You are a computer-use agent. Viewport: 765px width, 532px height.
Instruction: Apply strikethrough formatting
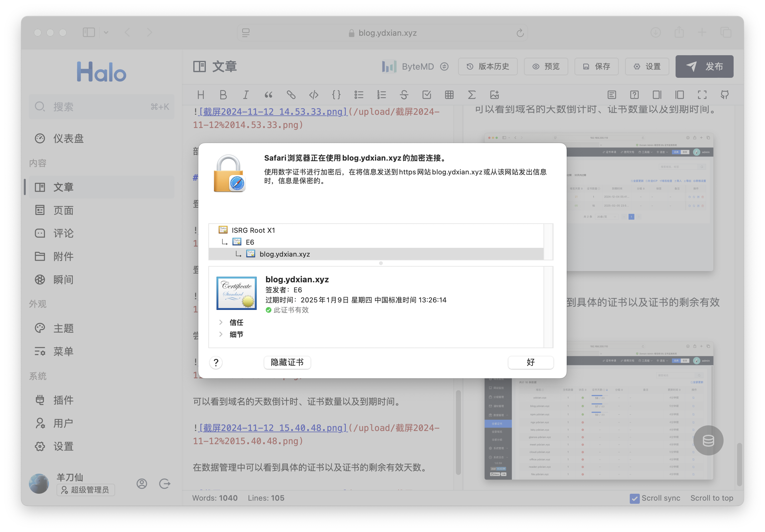(x=404, y=95)
